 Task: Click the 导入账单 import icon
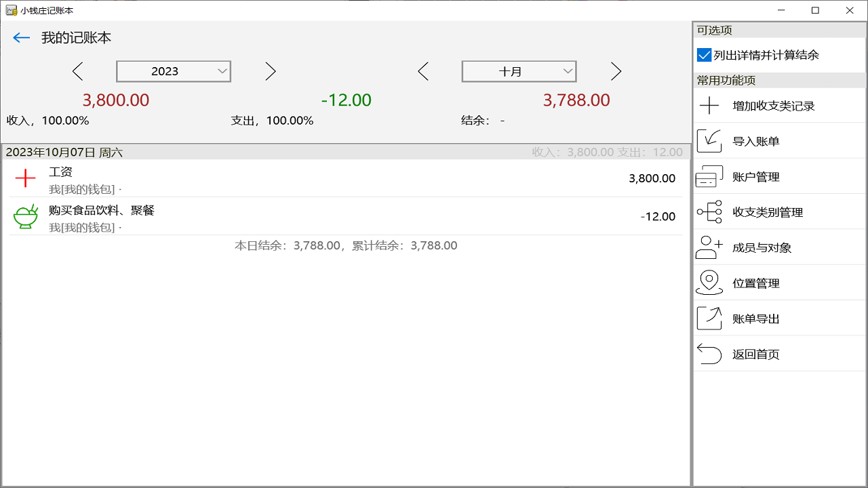point(709,140)
